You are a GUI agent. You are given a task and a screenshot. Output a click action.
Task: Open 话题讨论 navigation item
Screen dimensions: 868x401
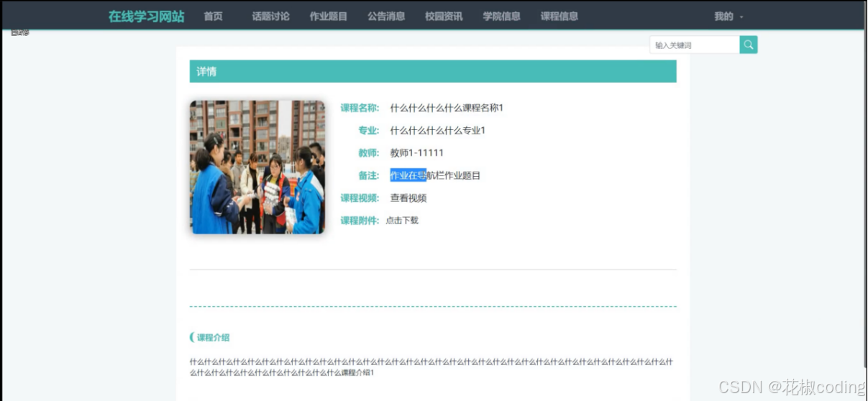271,17
